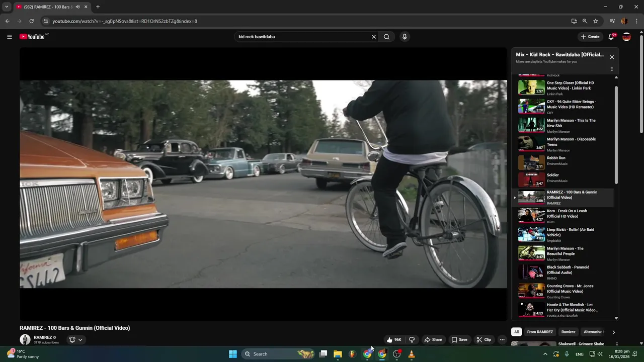Bookmark this page with the star
This screenshot has width=644, height=362.
(x=596, y=21)
